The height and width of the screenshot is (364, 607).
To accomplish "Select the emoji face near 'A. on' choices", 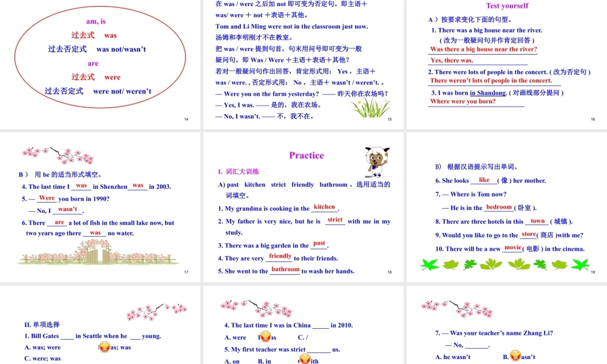I will click(x=303, y=359).
